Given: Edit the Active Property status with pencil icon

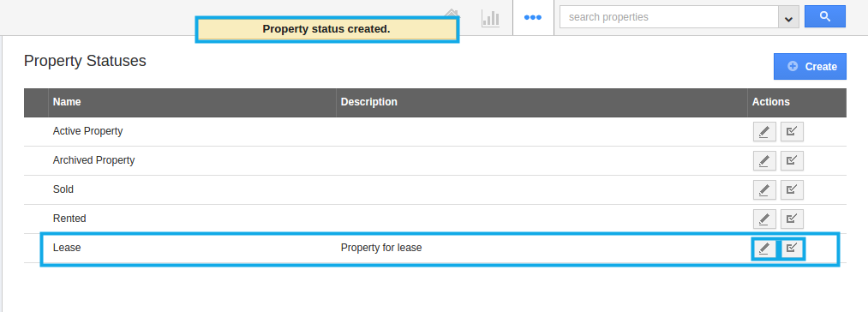Looking at the screenshot, I should tap(764, 132).
